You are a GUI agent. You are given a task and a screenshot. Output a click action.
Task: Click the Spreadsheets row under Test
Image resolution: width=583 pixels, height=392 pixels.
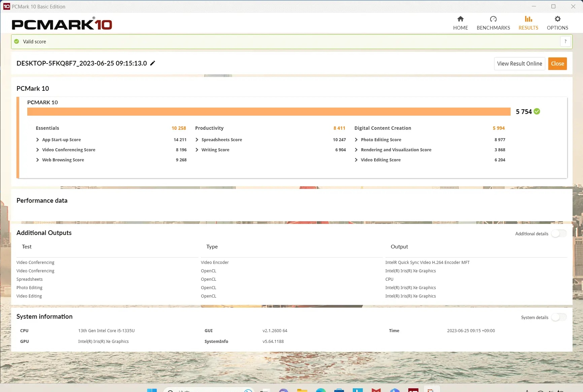click(x=30, y=279)
